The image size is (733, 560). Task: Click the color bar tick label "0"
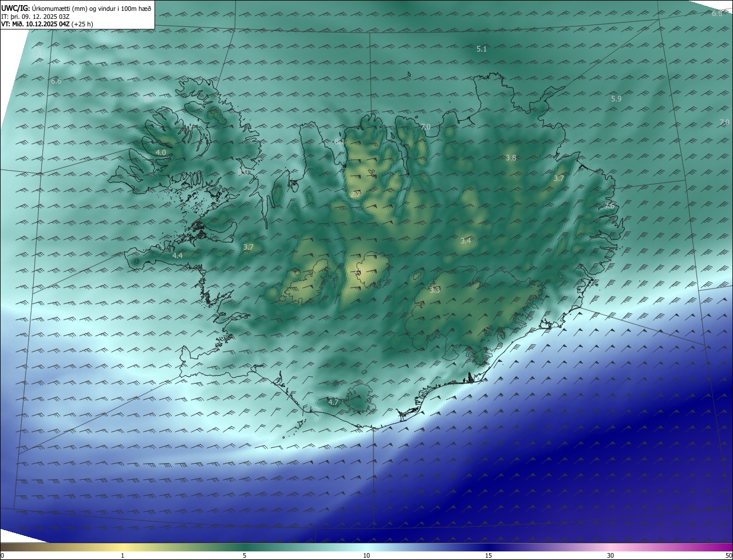(x=2, y=555)
